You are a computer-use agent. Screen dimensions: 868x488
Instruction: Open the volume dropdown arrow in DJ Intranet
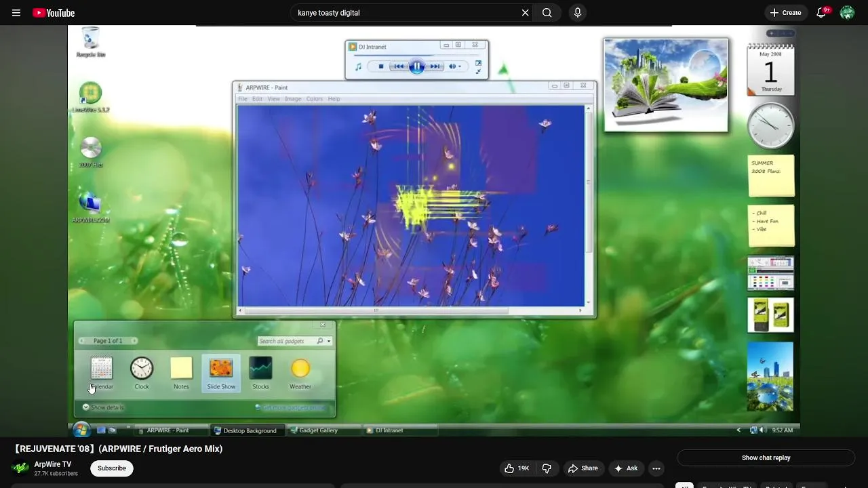click(x=460, y=66)
